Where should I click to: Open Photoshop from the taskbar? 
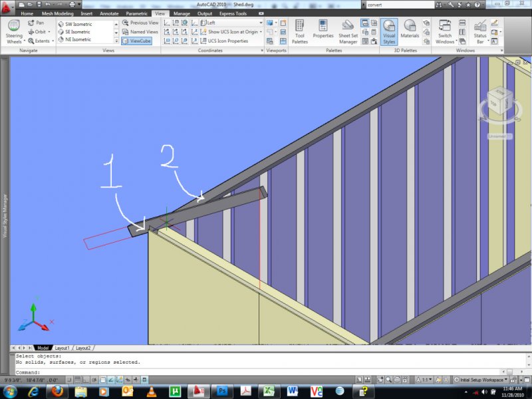(221, 391)
